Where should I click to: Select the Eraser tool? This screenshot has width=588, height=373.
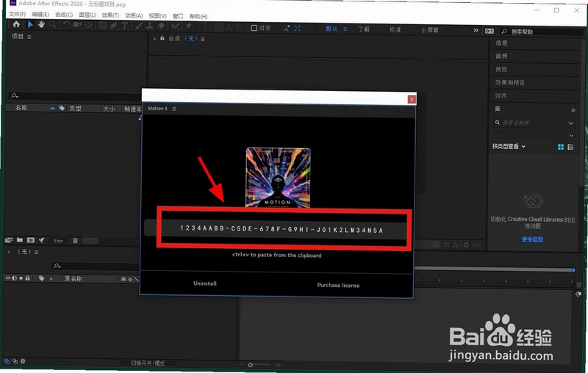161,26
